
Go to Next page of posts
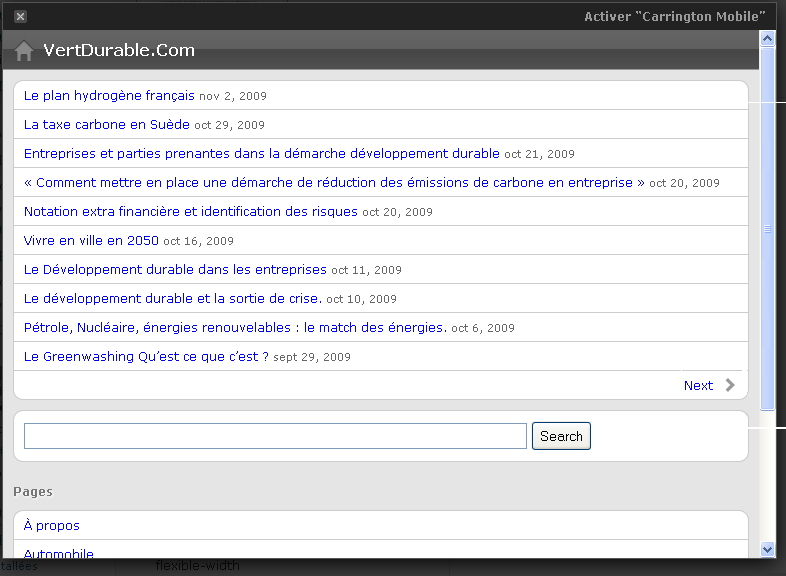tap(698, 386)
